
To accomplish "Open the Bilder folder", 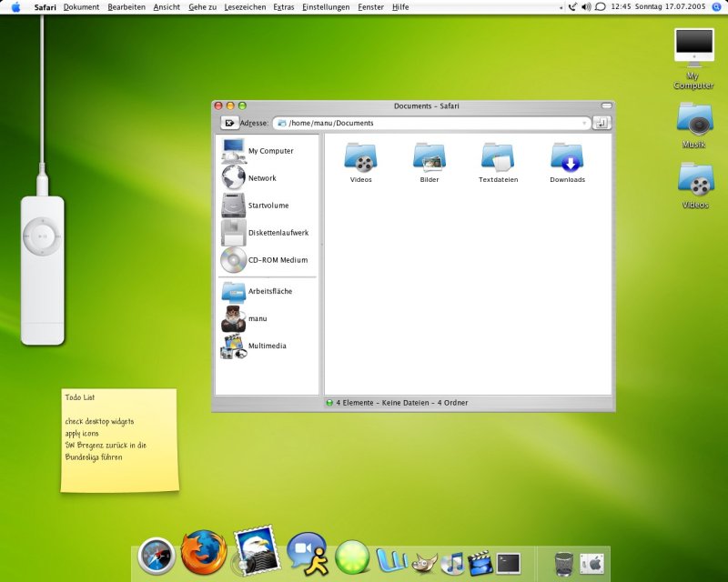I will click(x=430, y=162).
